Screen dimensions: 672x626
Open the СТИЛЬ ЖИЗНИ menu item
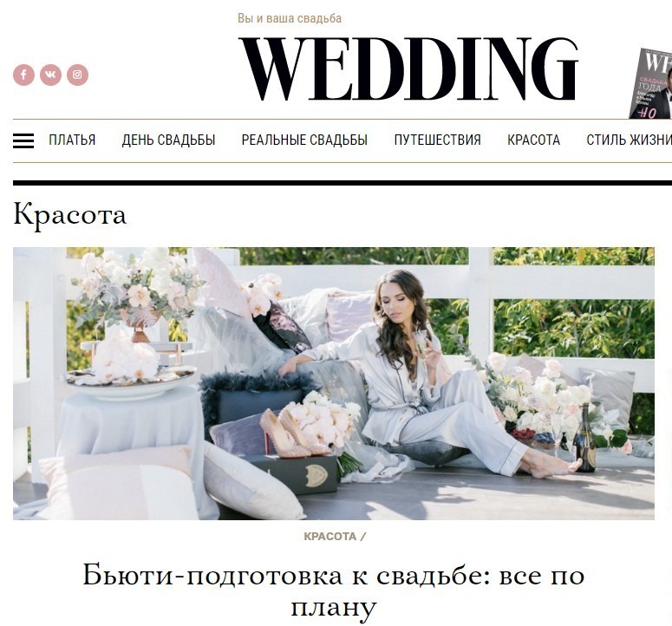point(629,140)
